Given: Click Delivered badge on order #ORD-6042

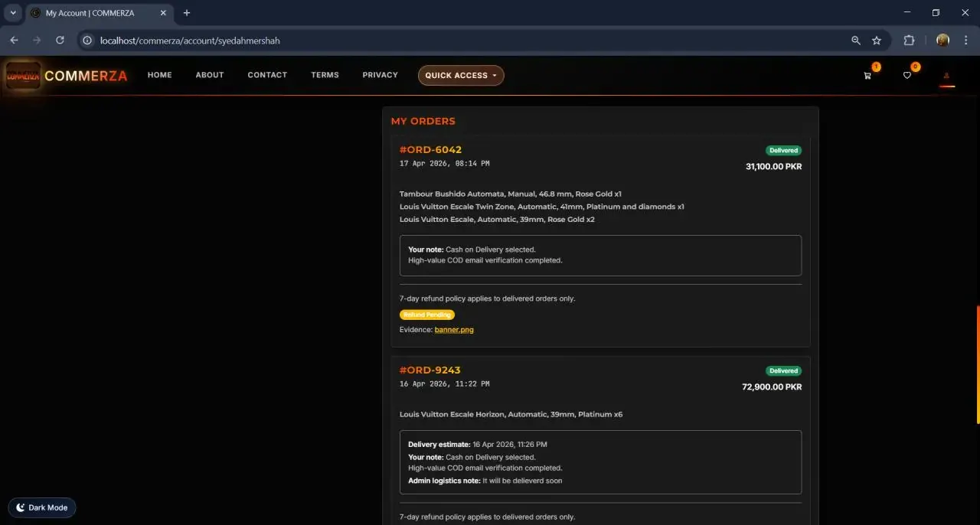Looking at the screenshot, I should 783,151.
